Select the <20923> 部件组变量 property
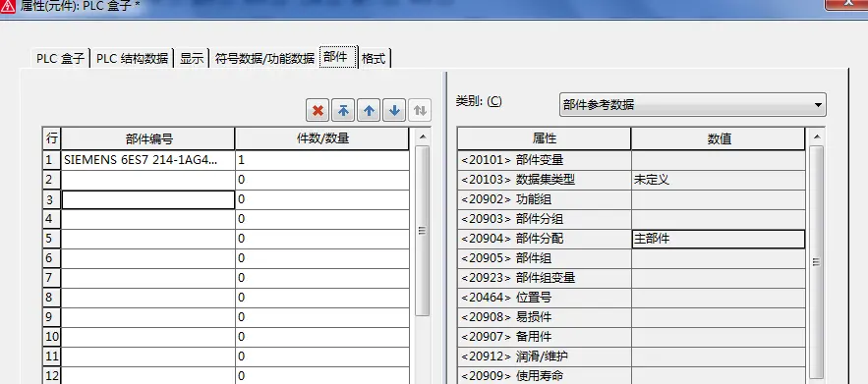 pyautogui.click(x=545, y=278)
